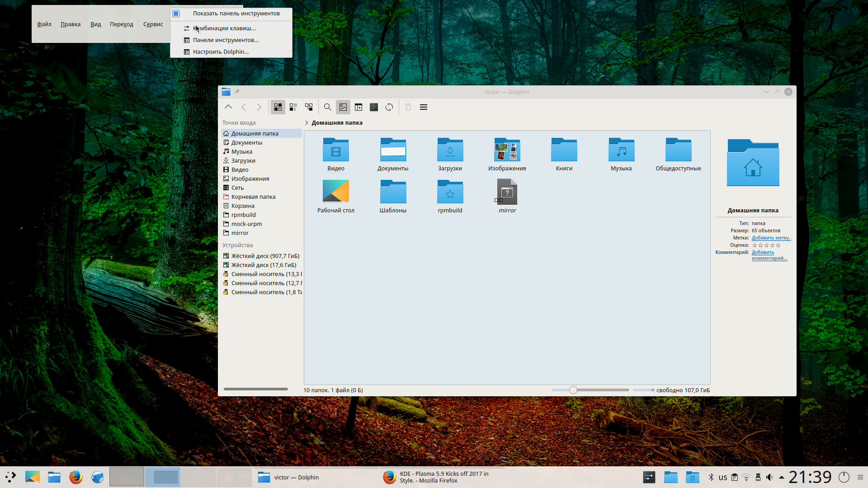
Task: Click the search magnifier toolbar icon
Action: pos(328,107)
